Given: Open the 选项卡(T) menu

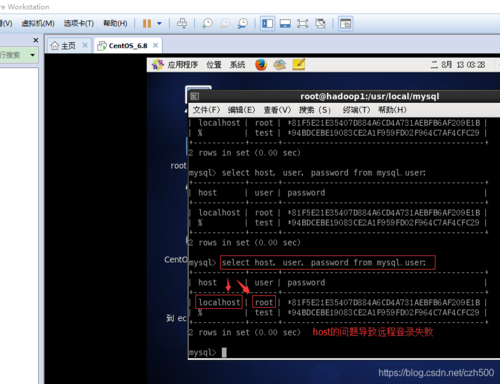Looking at the screenshot, I should coord(79,23).
